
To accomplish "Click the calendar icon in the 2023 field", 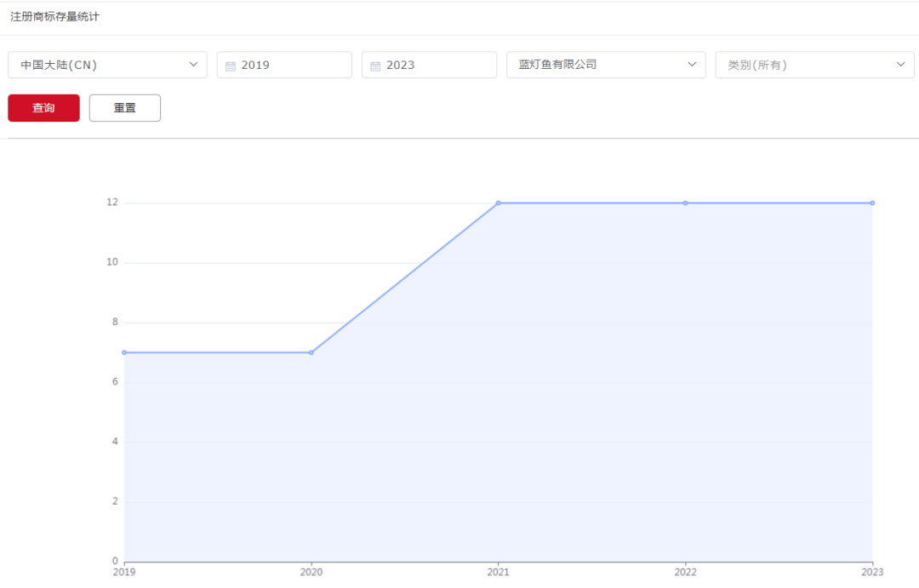I will coord(374,66).
